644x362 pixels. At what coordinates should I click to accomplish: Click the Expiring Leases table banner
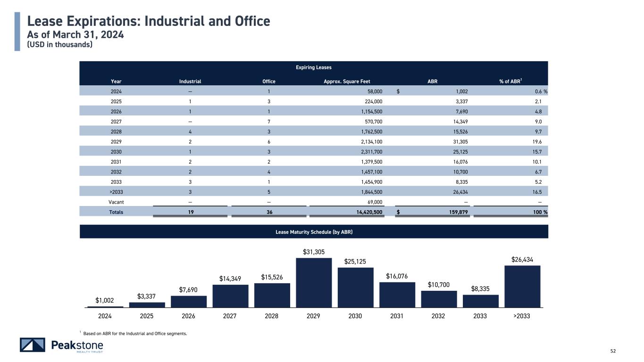coord(314,68)
